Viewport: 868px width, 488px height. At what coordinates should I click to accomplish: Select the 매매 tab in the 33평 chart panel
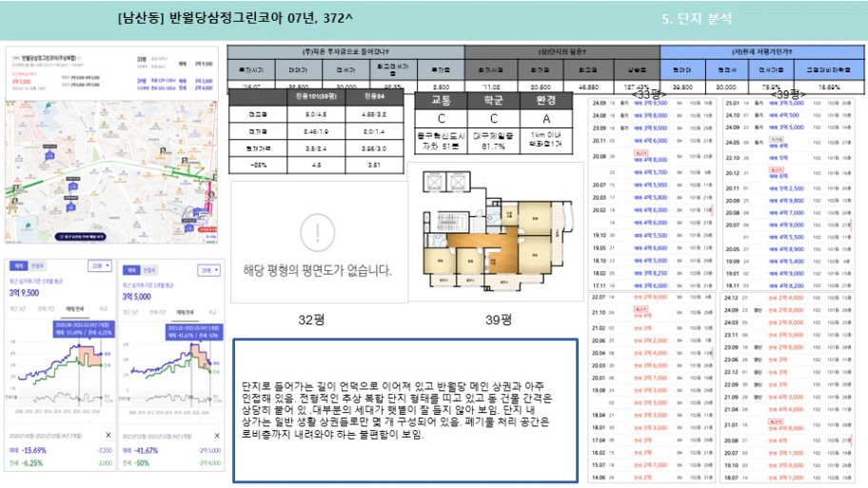(18, 266)
